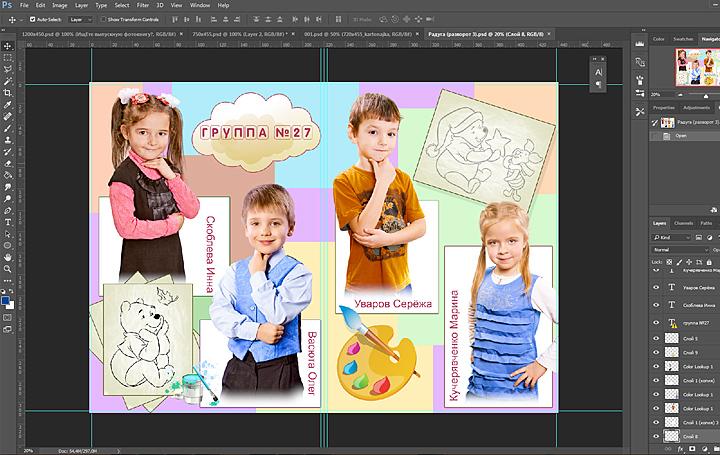Select the Open history state
This screenshot has width=720, height=455.
[x=685, y=136]
